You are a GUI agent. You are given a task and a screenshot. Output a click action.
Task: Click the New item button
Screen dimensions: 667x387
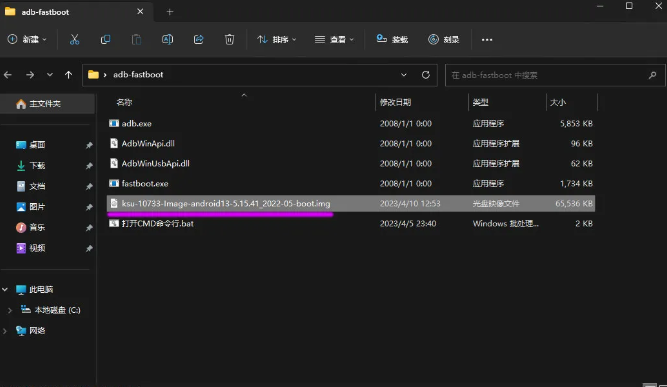pyautogui.click(x=27, y=40)
